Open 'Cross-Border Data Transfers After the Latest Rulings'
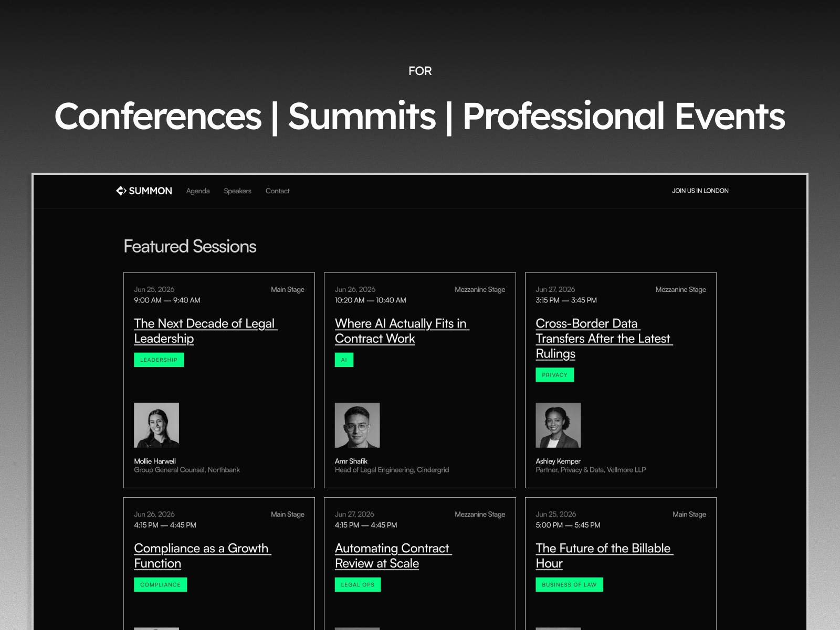Viewport: 840px width, 630px height. pos(604,339)
